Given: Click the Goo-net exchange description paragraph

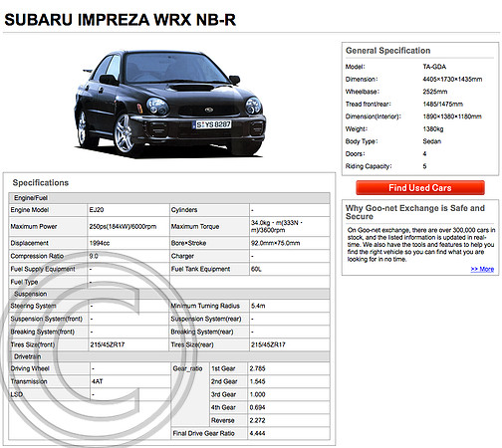Looking at the screenshot, I should coord(421,245).
